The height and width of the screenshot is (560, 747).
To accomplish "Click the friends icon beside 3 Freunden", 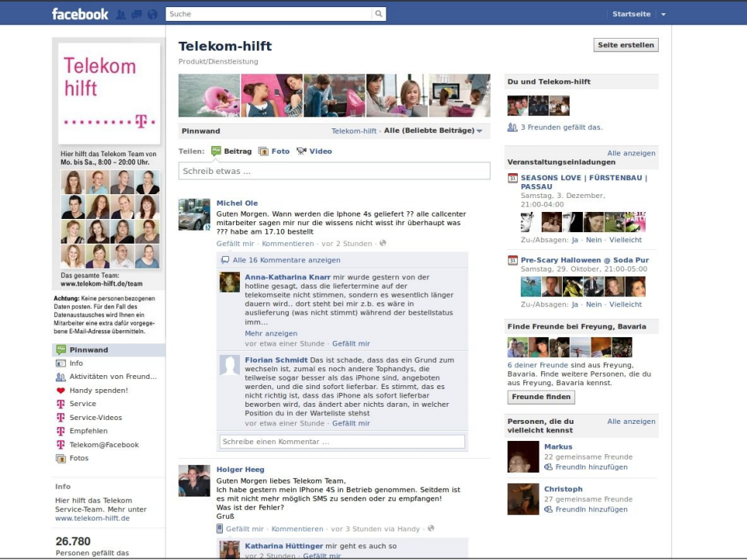I will tap(512, 128).
